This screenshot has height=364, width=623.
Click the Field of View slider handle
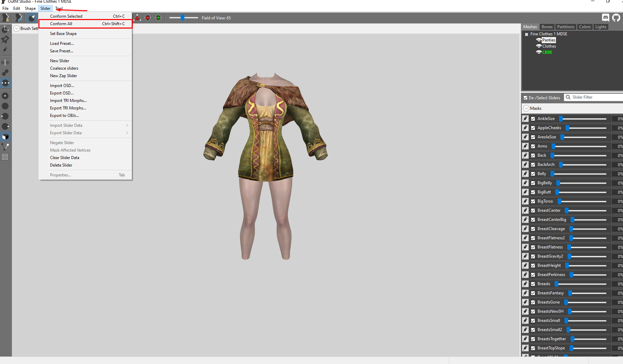[183, 18]
